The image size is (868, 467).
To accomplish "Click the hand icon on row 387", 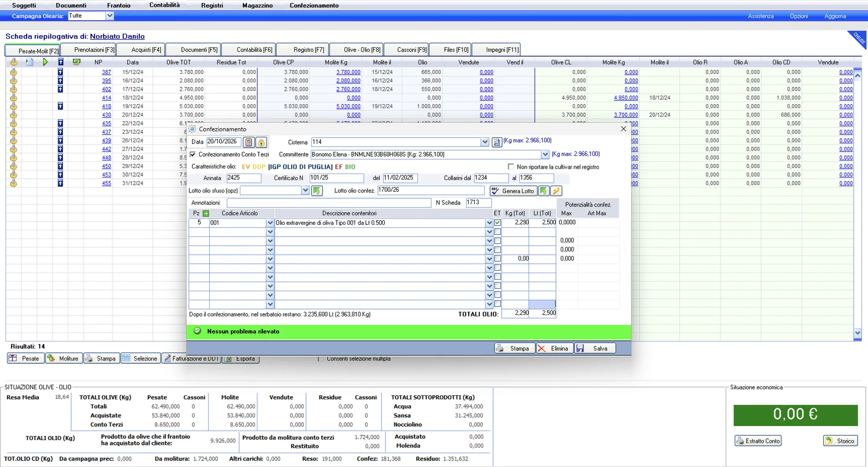I will 13,72.
